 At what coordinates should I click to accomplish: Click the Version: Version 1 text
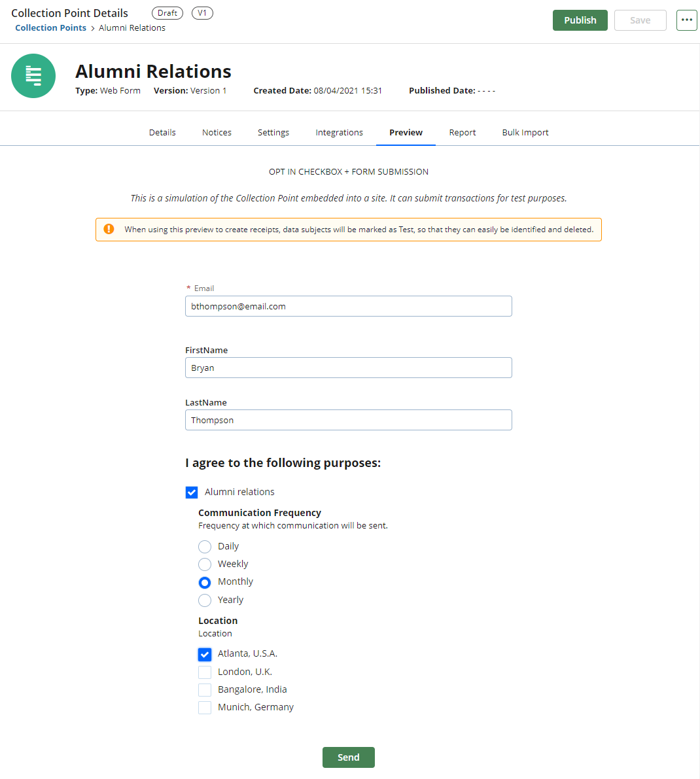click(x=190, y=90)
